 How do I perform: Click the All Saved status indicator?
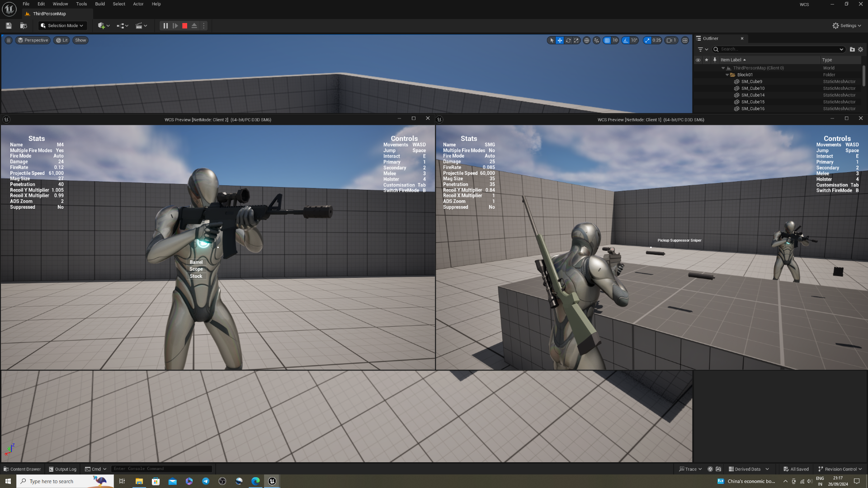pyautogui.click(x=796, y=469)
